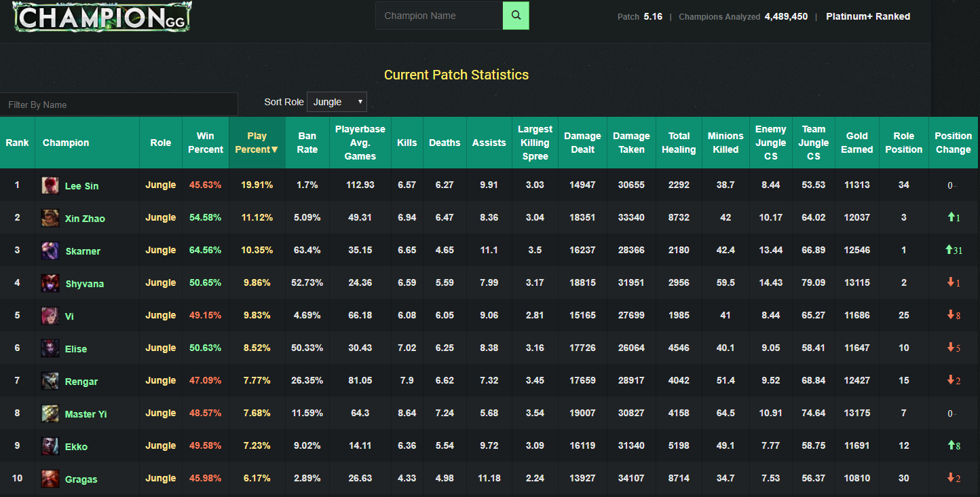This screenshot has width=980, height=497.
Task: Click Vi champion portrait icon
Action: pyautogui.click(x=50, y=316)
